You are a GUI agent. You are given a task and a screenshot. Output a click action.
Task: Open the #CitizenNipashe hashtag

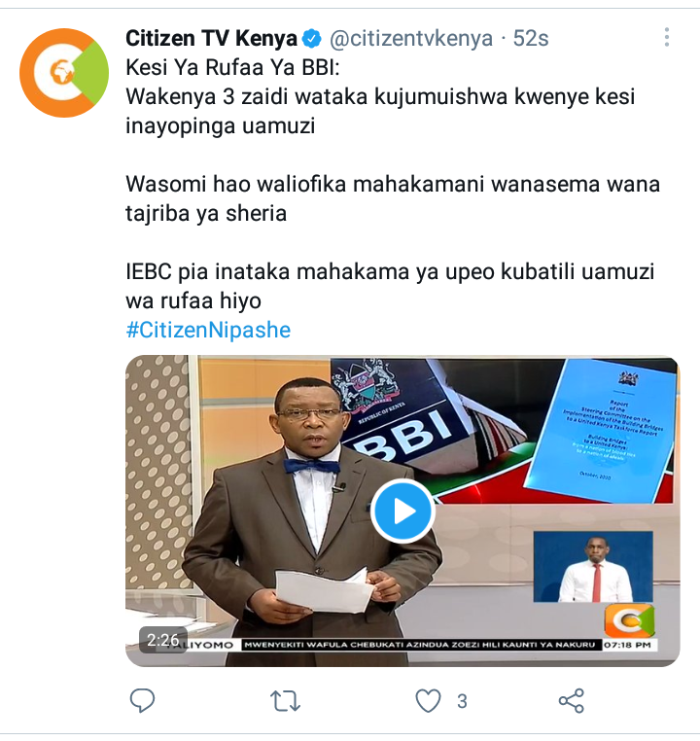208,330
